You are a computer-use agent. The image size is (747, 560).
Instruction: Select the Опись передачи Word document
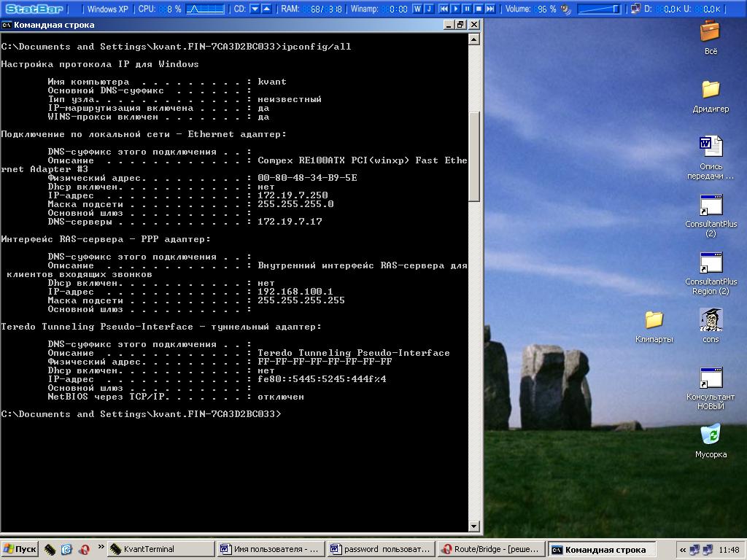point(711,157)
